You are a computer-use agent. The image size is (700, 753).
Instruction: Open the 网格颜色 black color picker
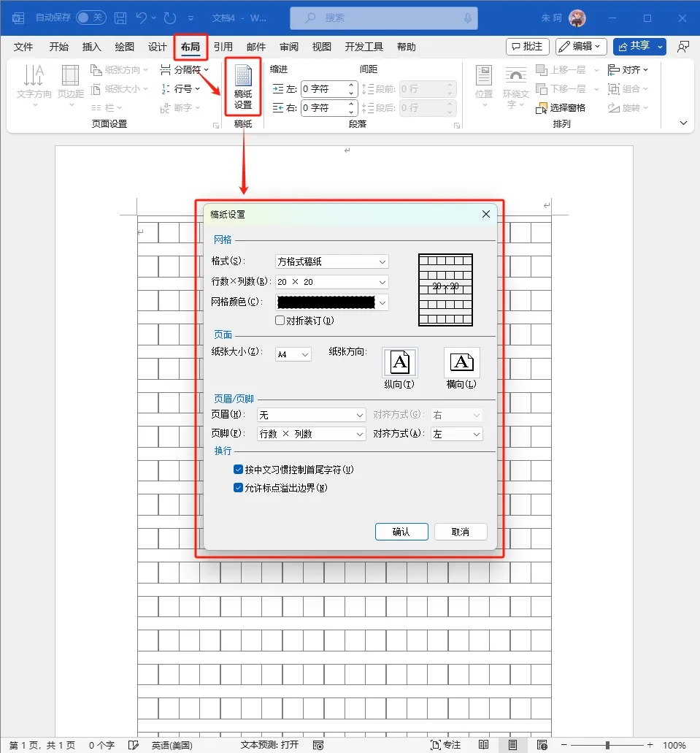point(331,302)
